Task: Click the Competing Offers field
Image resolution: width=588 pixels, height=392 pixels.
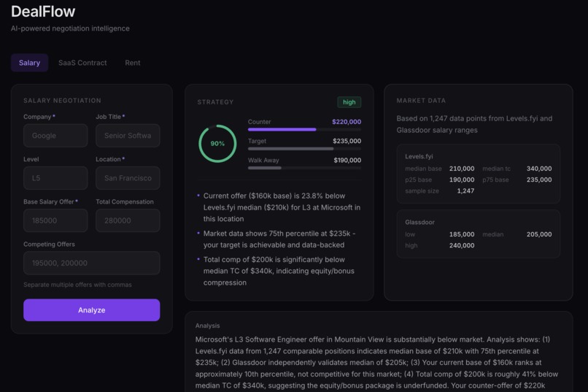Action: tap(92, 263)
